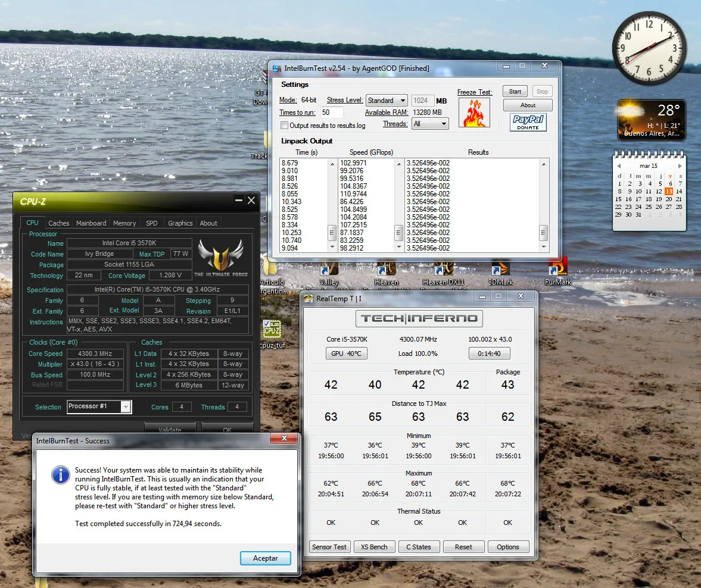Click the Multiplier x 43.0 value
This screenshot has height=588, width=701.
95,364
